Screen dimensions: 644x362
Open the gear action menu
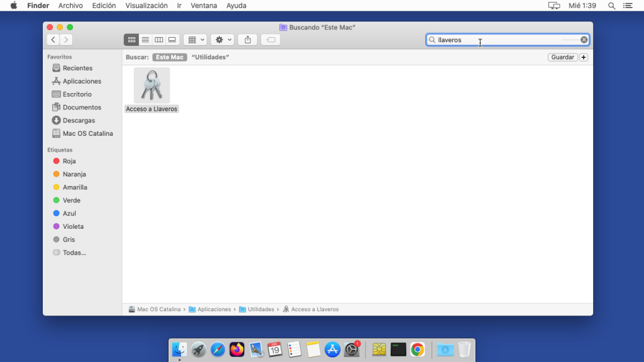[x=223, y=40]
